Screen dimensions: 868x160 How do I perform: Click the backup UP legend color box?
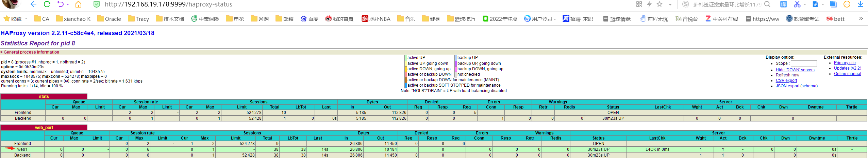tap(455, 58)
